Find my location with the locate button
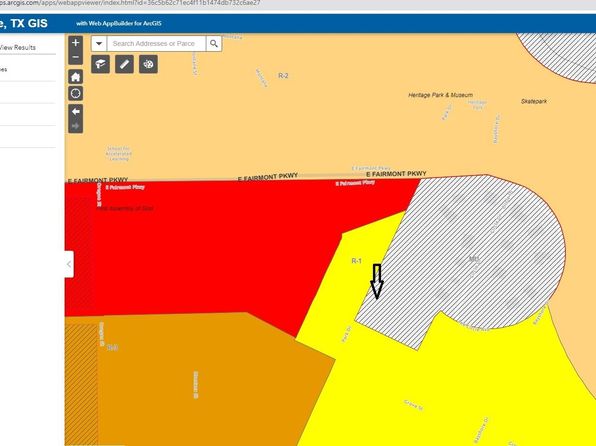The width and height of the screenshot is (596, 446). (75, 93)
